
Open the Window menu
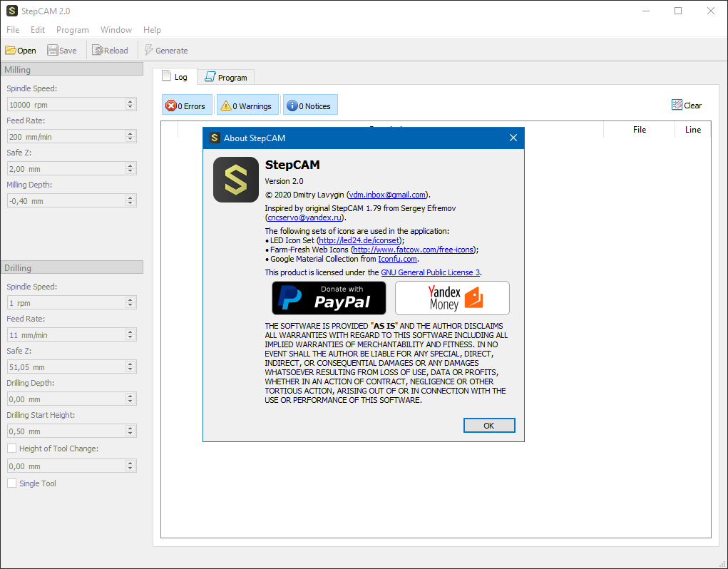tap(116, 30)
